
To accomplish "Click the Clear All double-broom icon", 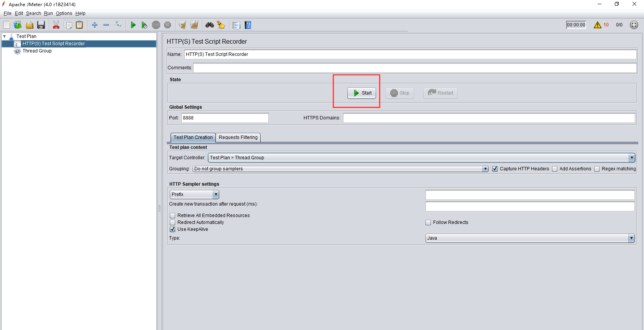I will (194, 25).
